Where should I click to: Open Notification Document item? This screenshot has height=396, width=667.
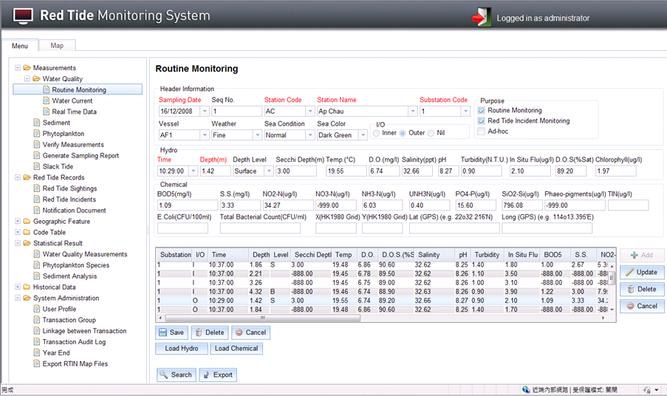click(x=74, y=211)
